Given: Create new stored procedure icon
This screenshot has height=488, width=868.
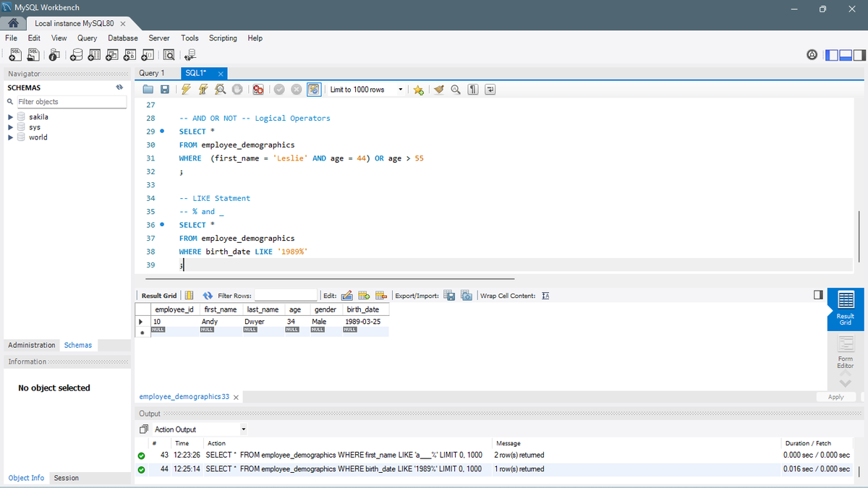Looking at the screenshot, I should tap(129, 54).
